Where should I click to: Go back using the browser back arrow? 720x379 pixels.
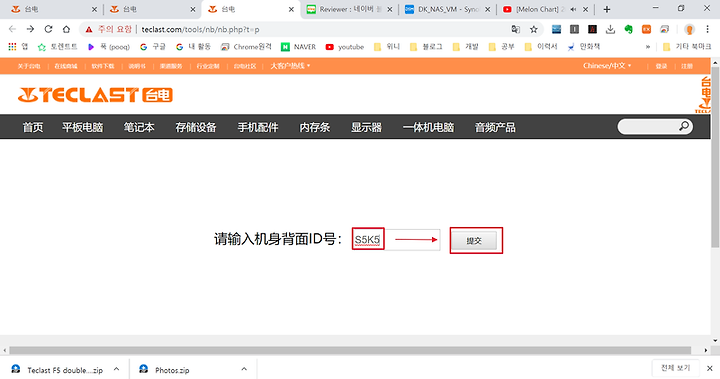coord(12,29)
